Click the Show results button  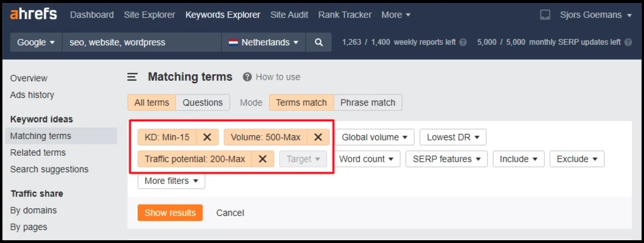[170, 212]
